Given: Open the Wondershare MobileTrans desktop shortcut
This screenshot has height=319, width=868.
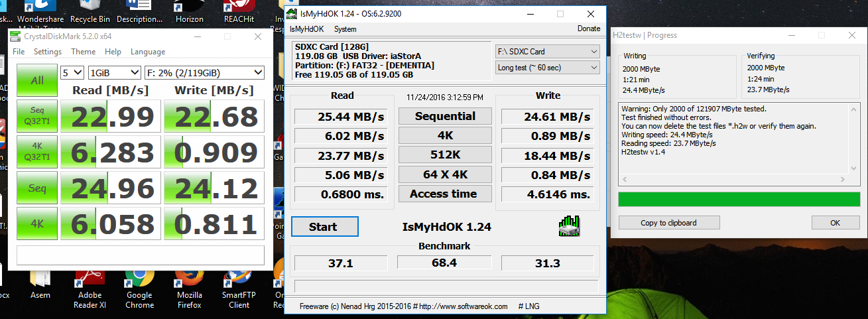Looking at the screenshot, I should click(x=40, y=13).
